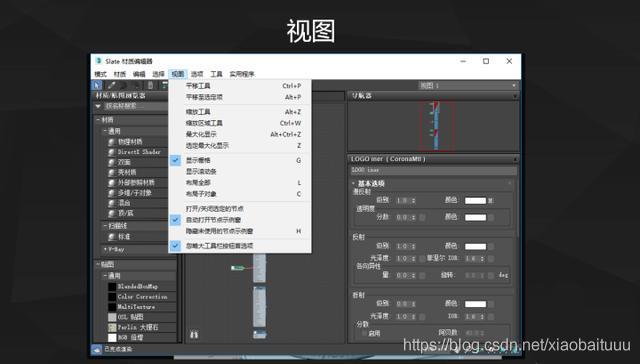Click the binoculars search icon in view
The image size is (640, 364).
194,335
